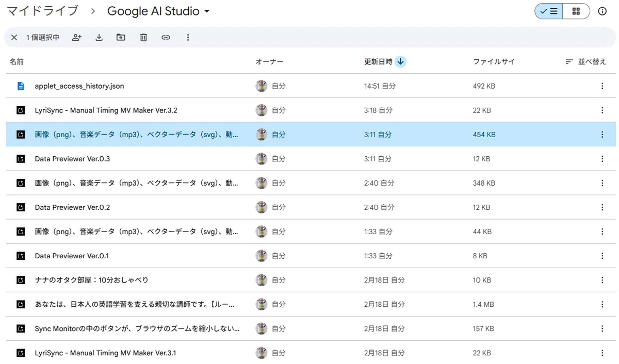Select Data Previewer Ver.0.3 file name
This screenshot has height=364, width=619.
(72, 159)
